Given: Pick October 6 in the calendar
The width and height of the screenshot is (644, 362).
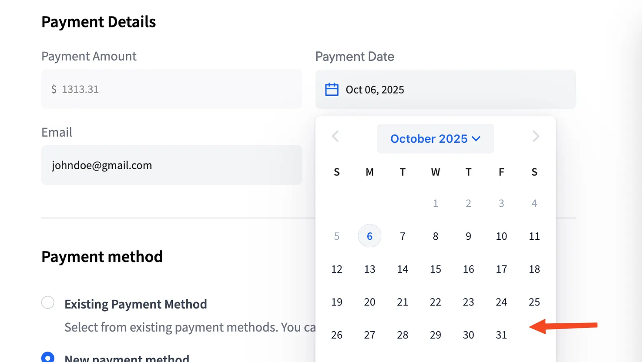Looking at the screenshot, I should pos(369,236).
